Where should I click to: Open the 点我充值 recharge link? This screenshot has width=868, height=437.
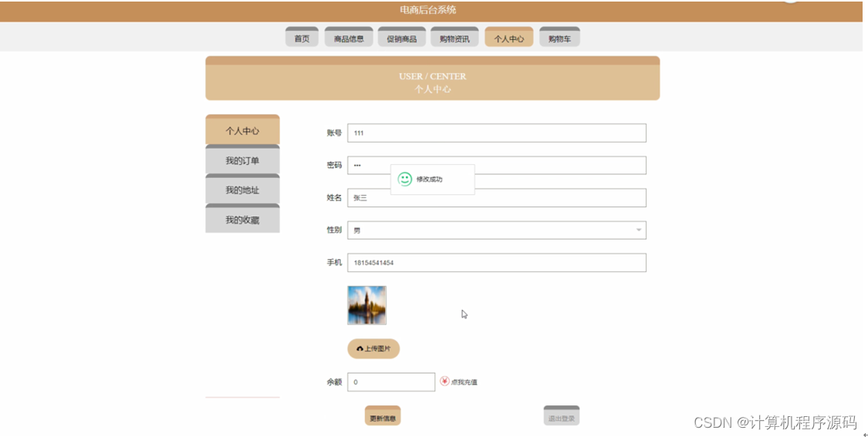464,382
